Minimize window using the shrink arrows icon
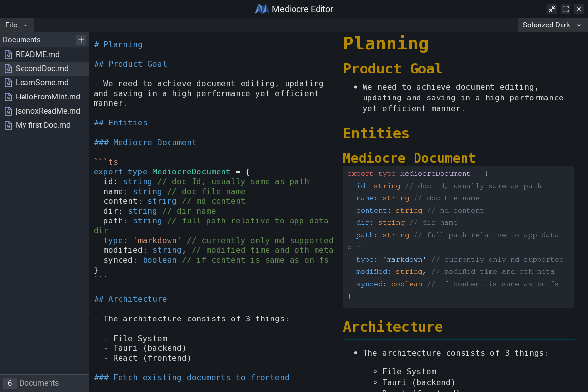This screenshot has width=588, height=392. pyautogui.click(x=552, y=9)
